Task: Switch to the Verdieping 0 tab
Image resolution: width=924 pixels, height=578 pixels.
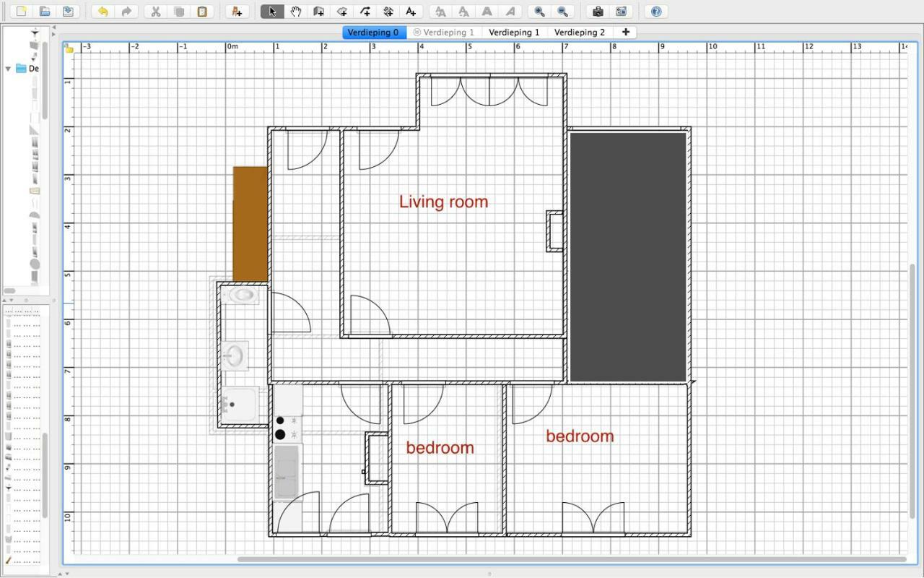Action: click(373, 33)
